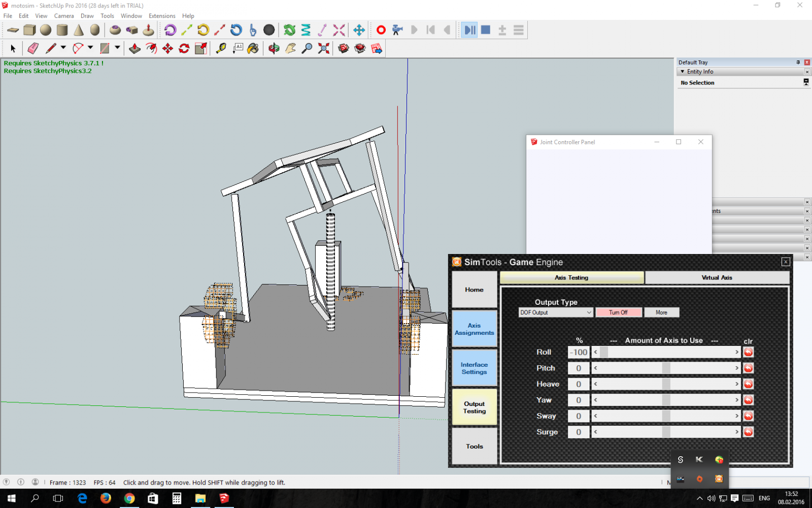
Task: Click the red record simulation icon
Action: pyautogui.click(x=381, y=30)
